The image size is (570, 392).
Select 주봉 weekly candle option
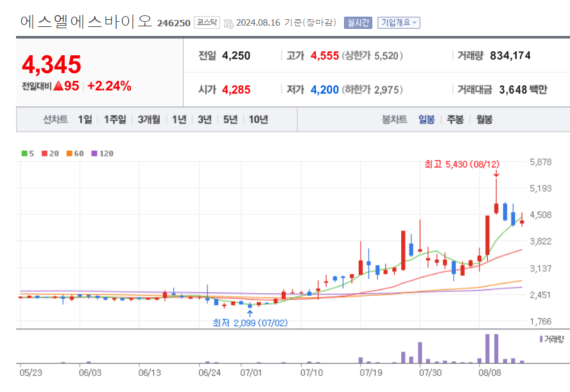pos(454,119)
